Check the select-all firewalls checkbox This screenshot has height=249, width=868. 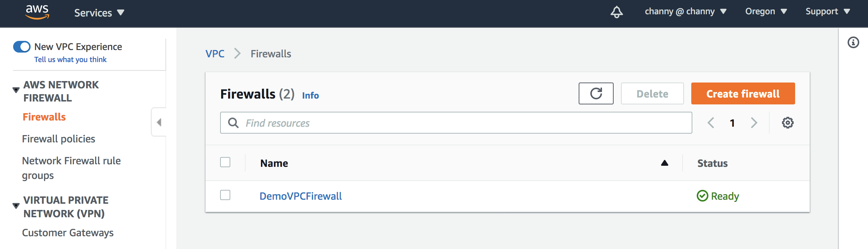coord(225,162)
